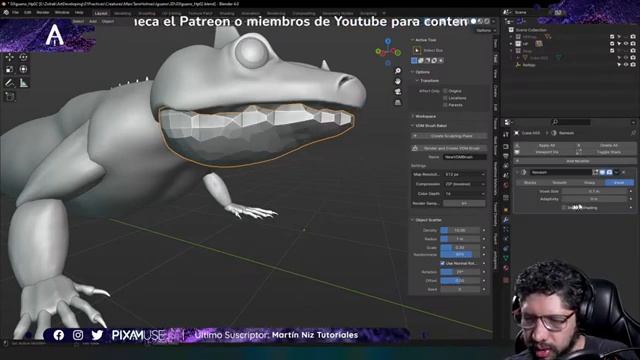The image size is (640, 360).
Task: Expand the Workspace panel
Action: pyautogui.click(x=412, y=116)
